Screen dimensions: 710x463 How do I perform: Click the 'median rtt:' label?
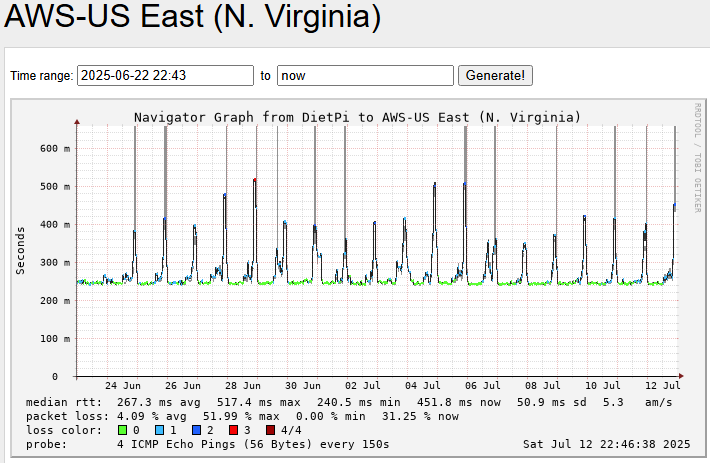pos(64,402)
